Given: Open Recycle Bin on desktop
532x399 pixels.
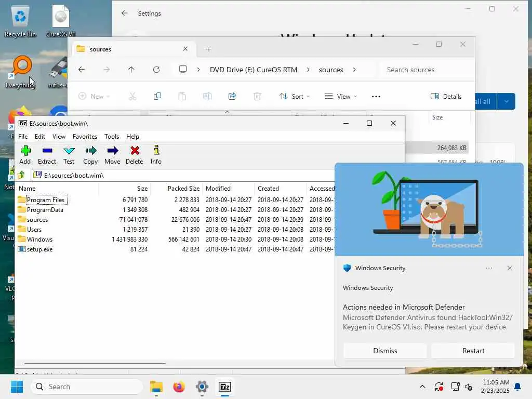Looking at the screenshot, I should click(x=20, y=22).
